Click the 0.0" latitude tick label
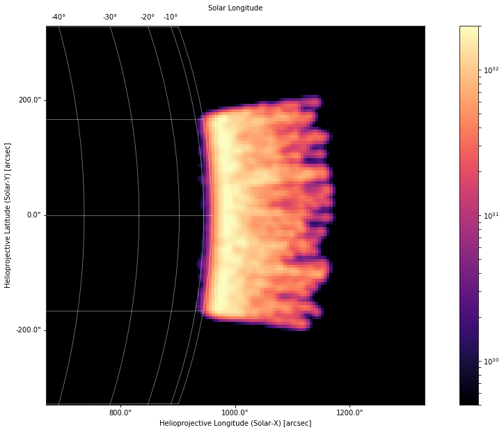Image resolution: width=504 pixels, height=432 pixels. point(34,215)
